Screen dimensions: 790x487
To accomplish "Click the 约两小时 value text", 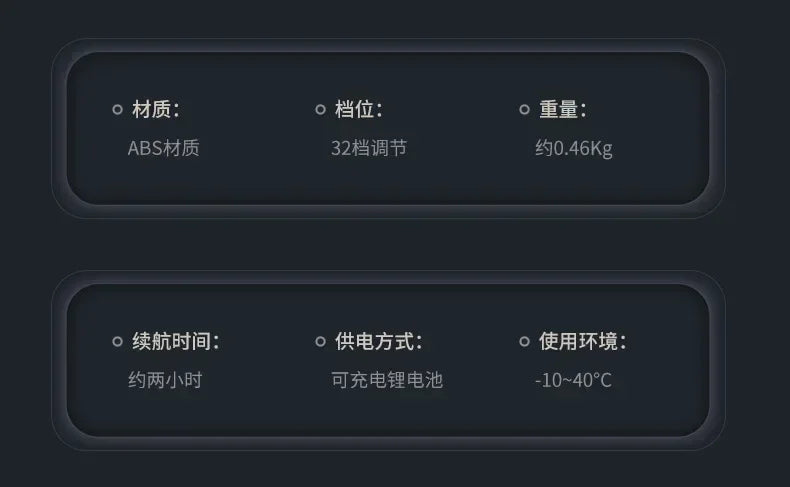I will tap(165, 381).
